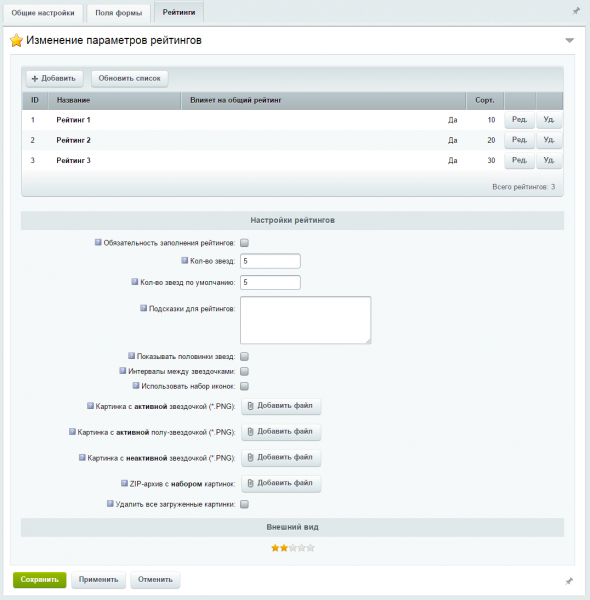Click 'Добавить файл' for the active star image

tap(281, 406)
